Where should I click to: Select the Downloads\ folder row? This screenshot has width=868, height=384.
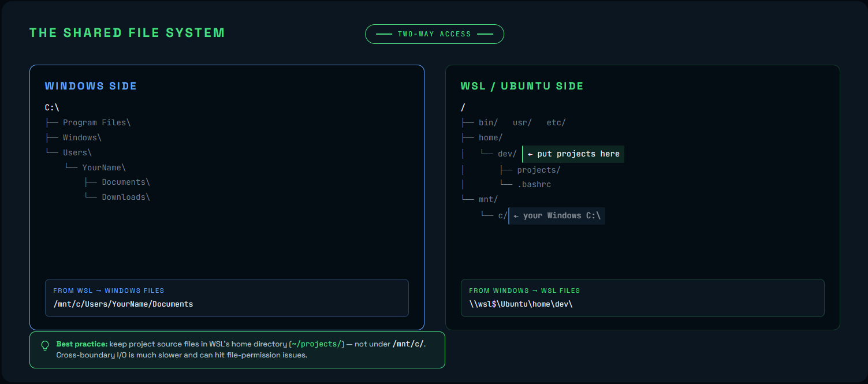pos(117,197)
